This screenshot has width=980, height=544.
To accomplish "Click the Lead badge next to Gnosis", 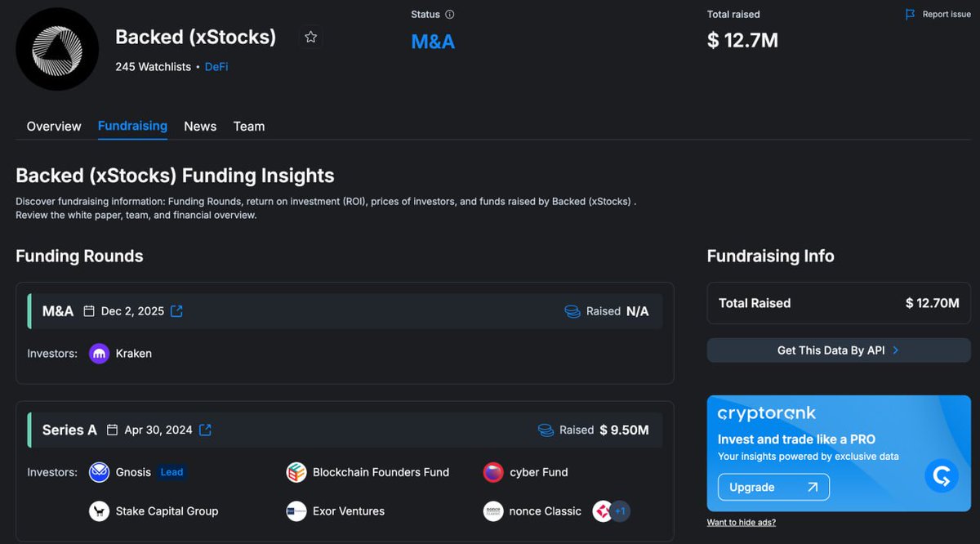I will click(x=171, y=472).
